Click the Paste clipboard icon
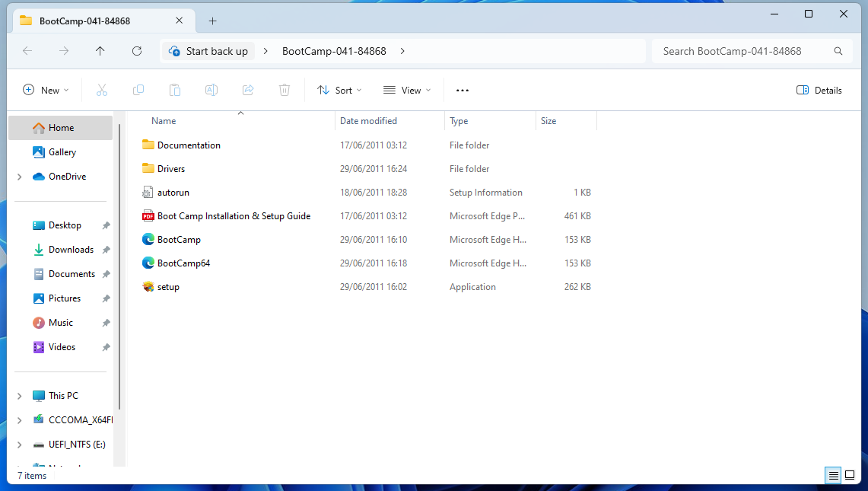 click(x=175, y=91)
